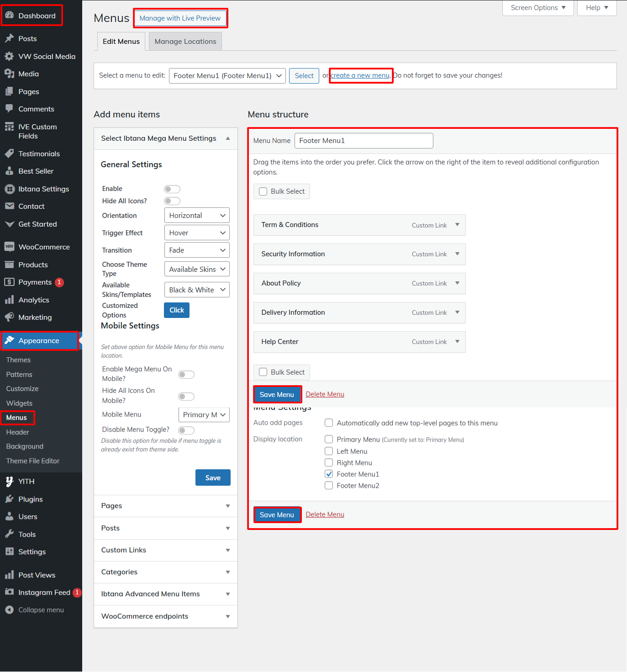Select the Tools wrench icon
This screenshot has height=672, width=627.
pos(9,534)
